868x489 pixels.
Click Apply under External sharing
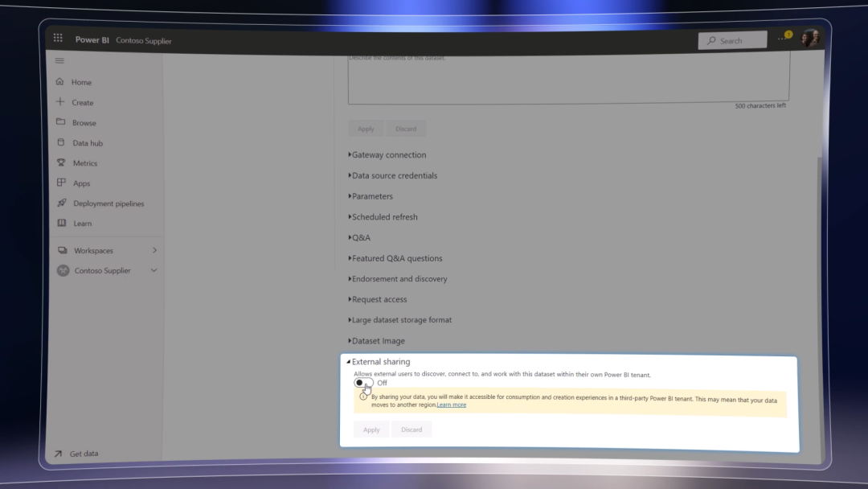[371, 429]
